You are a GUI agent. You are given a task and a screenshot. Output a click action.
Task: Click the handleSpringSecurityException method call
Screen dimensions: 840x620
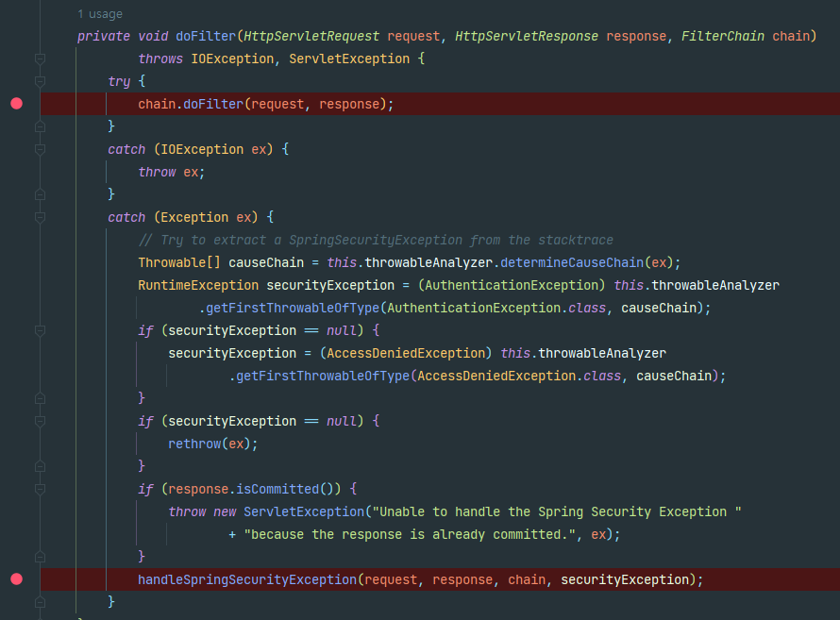pyautogui.click(x=247, y=579)
